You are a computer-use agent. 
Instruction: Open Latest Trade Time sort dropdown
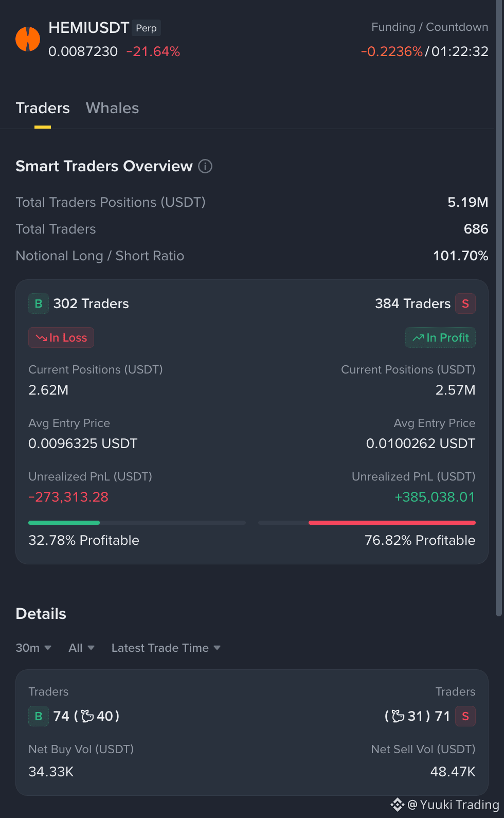166,648
